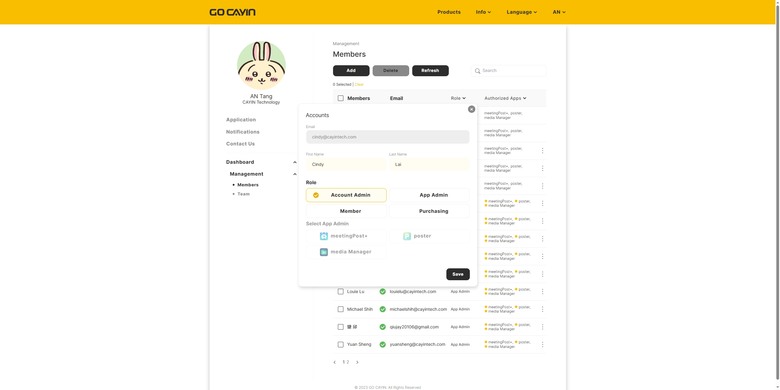Click the verified check icon beside yuansheng@cayintech.com

pyautogui.click(x=383, y=344)
